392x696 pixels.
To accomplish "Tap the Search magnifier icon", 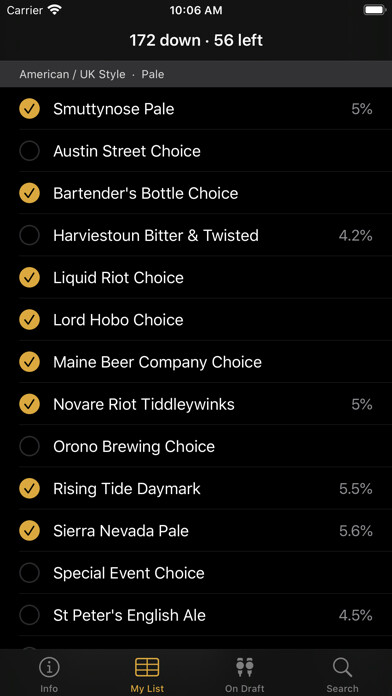I will click(x=342, y=667).
